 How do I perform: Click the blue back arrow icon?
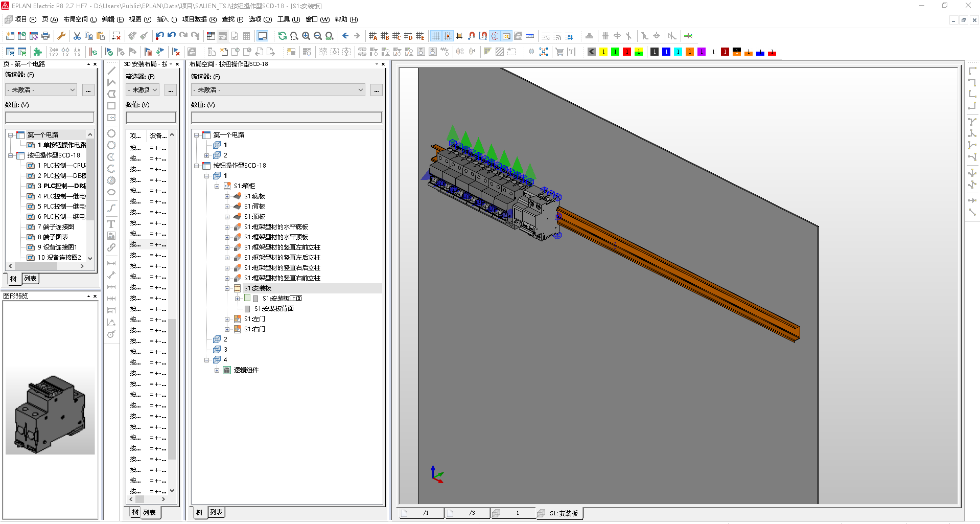click(x=345, y=36)
